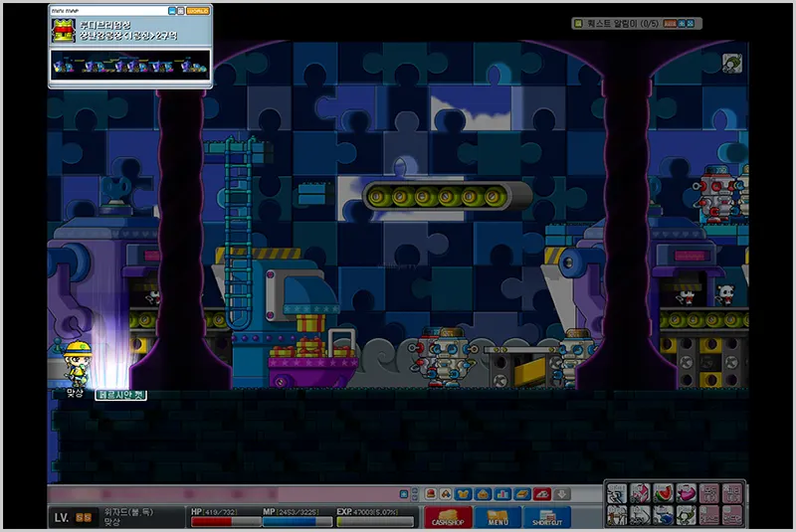Use bottom-row first quickslot skill
Screen dimensions: 796x532
click(x=617, y=515)
